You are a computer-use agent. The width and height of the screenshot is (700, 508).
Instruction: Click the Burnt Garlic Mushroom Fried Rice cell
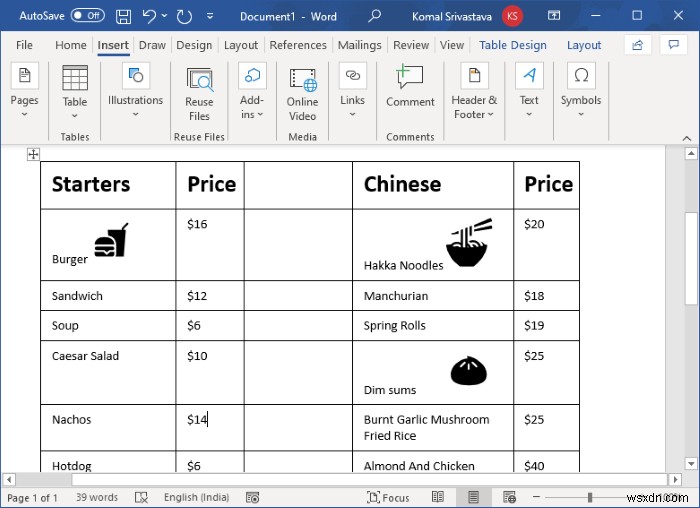pos(433,427)
